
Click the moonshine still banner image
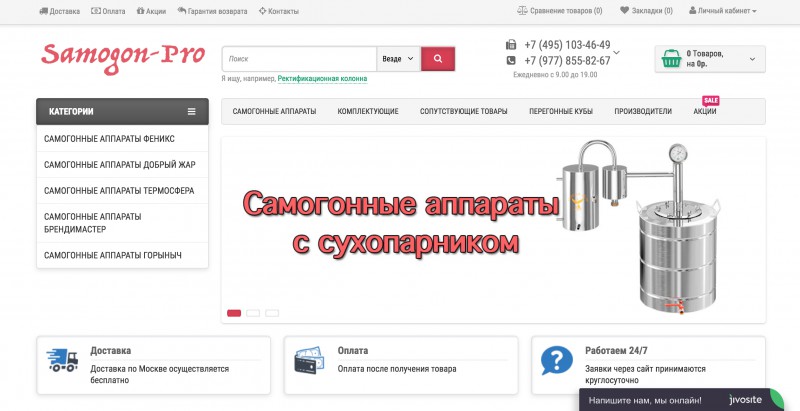tap(641, 228)
